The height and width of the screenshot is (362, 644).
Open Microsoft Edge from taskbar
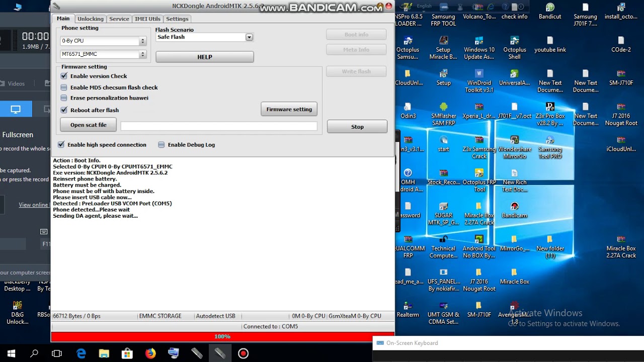click(81, 353)
